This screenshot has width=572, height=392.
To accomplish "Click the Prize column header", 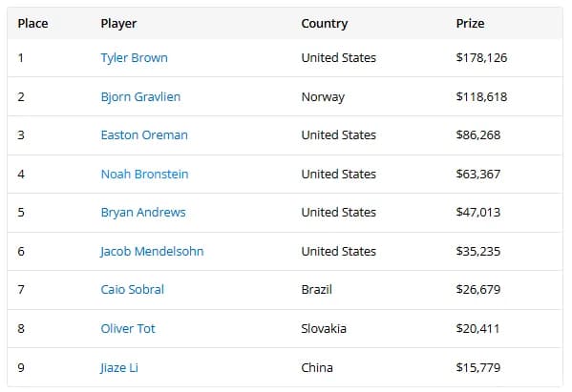I will coord(470,24).
